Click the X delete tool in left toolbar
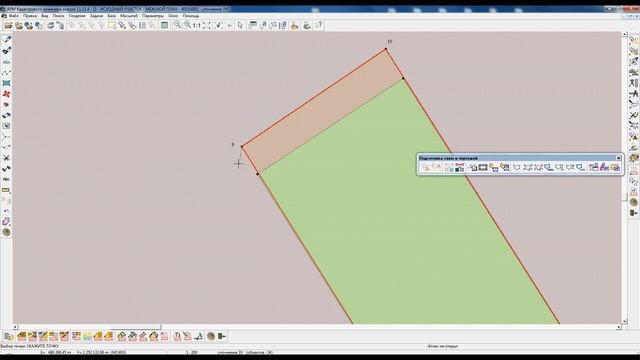Image resolution: width=640 pixels, height=360 pixels. (7, 158)
